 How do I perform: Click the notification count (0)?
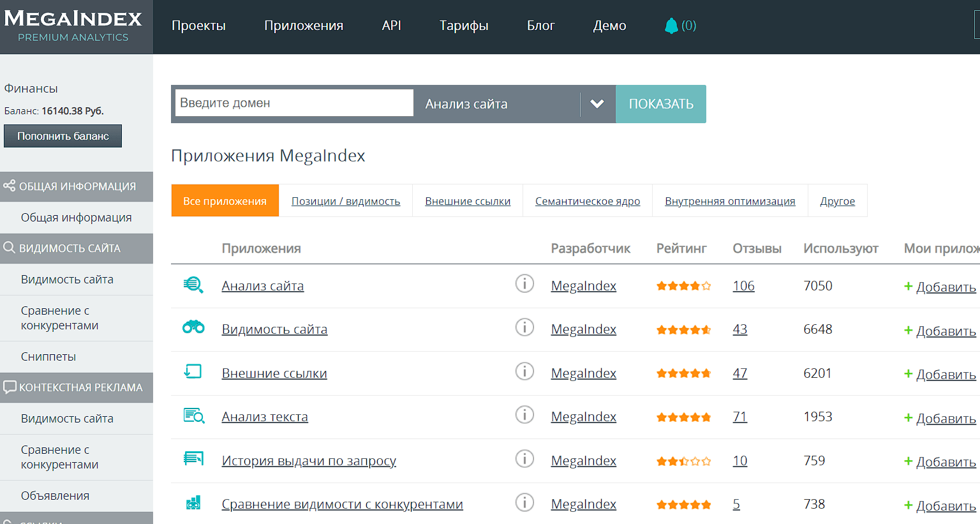pyautogui.click(x=688, y=26)
